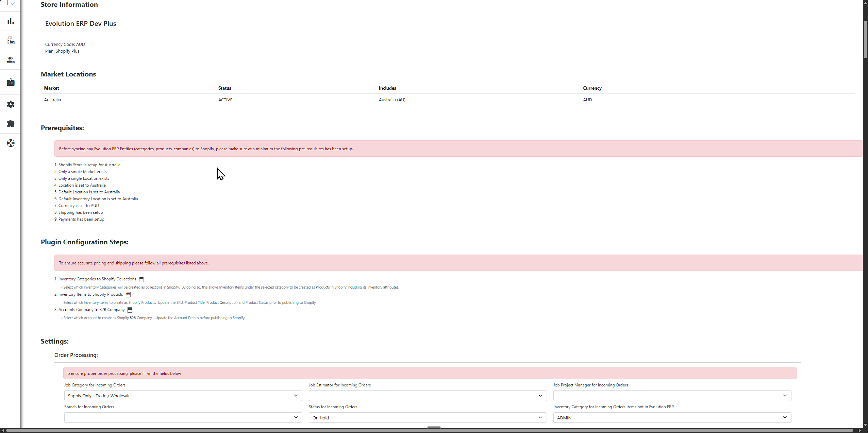Open the Job Category for Incoming Orders dropdown
Image resolution: width=868 pixels, height=433 pixels.
coord(183,396)
